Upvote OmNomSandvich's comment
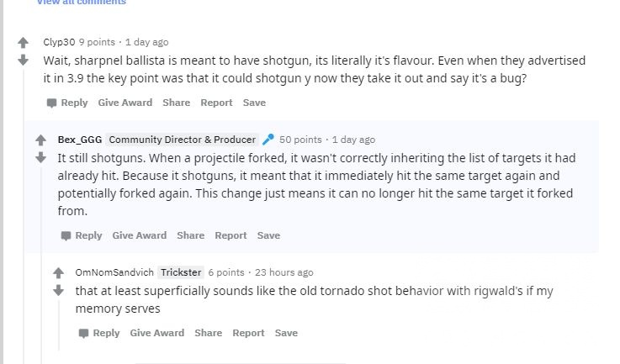Viewport: 620px width, 364px height. [x=58, y=273]
